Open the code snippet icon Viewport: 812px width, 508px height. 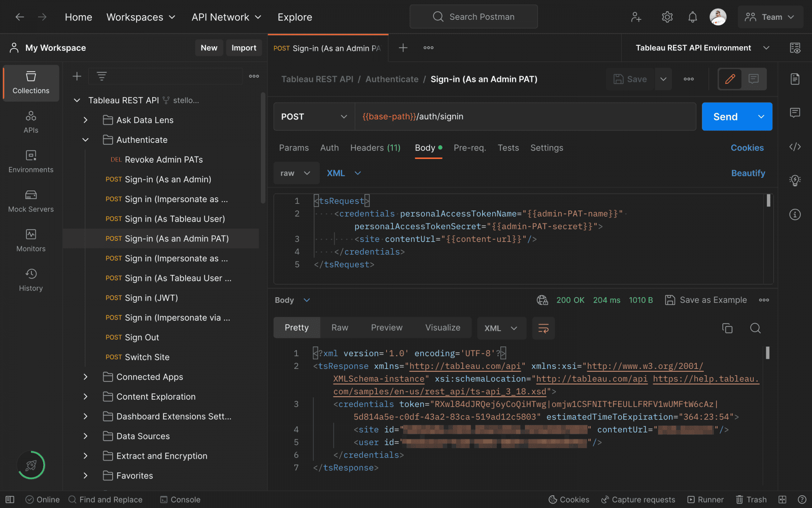[x=795, y=147]
